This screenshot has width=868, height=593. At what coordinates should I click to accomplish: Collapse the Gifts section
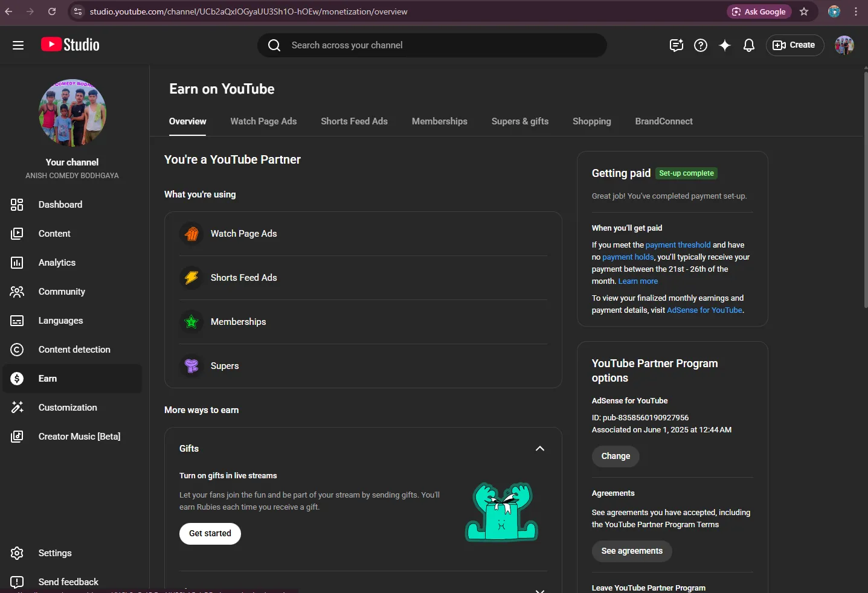(540, 449)
